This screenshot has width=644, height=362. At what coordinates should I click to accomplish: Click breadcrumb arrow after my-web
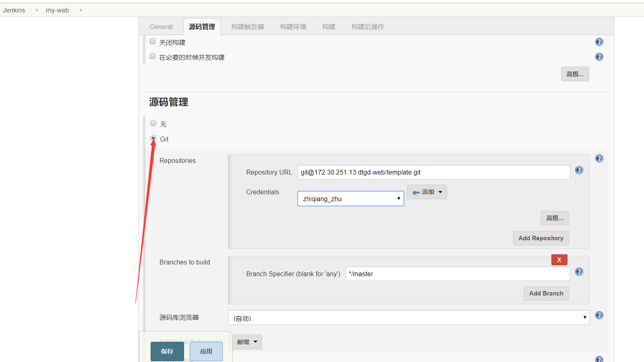point(81,10)
